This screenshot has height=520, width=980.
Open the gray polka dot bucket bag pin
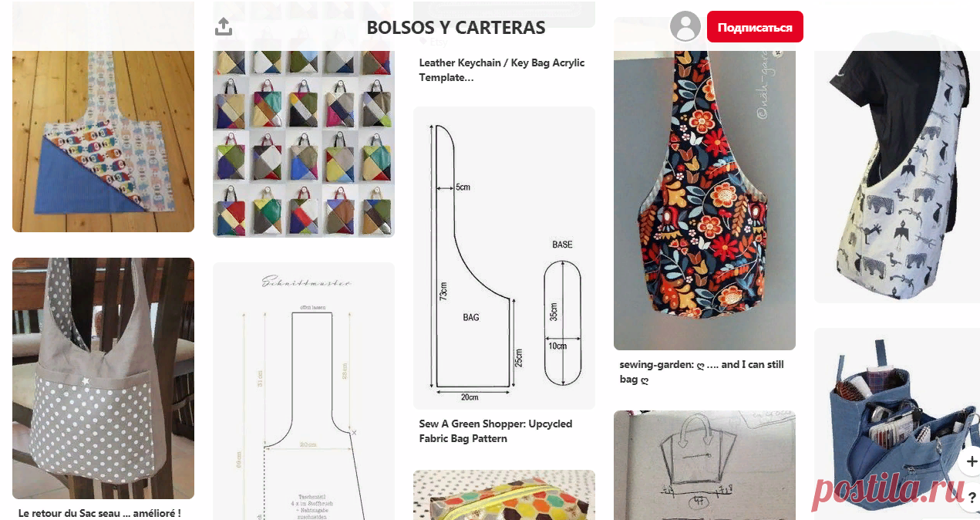point(103,378)
